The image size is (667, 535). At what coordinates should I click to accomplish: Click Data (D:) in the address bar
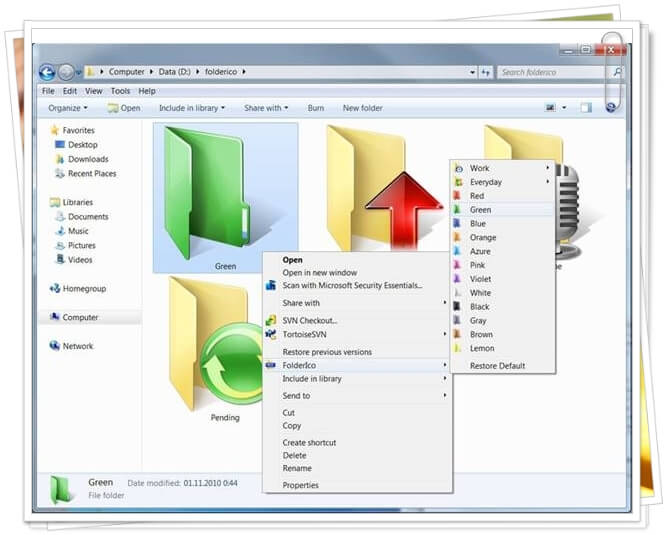point(174,72)
